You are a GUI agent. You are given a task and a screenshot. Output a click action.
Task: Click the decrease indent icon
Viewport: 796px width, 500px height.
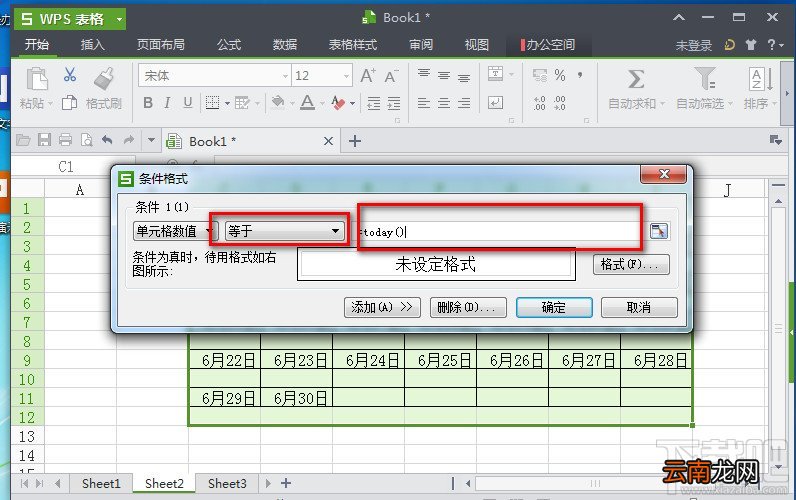point(374,103)
